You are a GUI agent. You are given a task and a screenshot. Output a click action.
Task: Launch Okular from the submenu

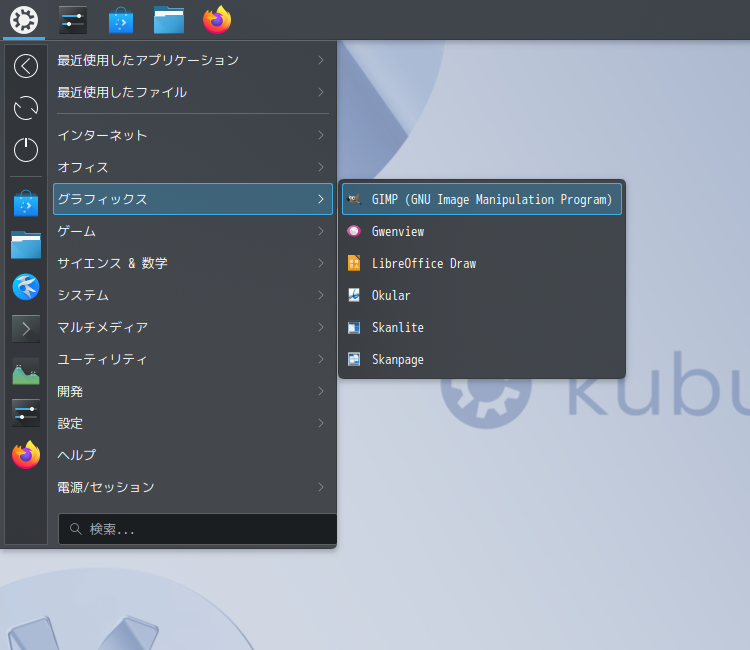point(482,295)
